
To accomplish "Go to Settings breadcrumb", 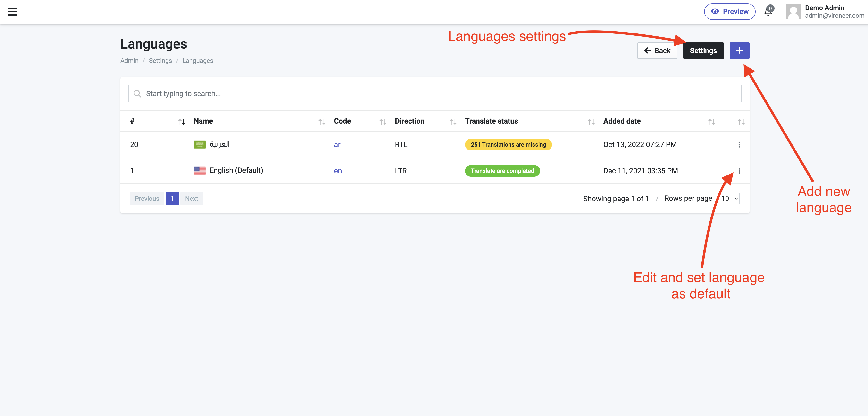I will [160, 61].
